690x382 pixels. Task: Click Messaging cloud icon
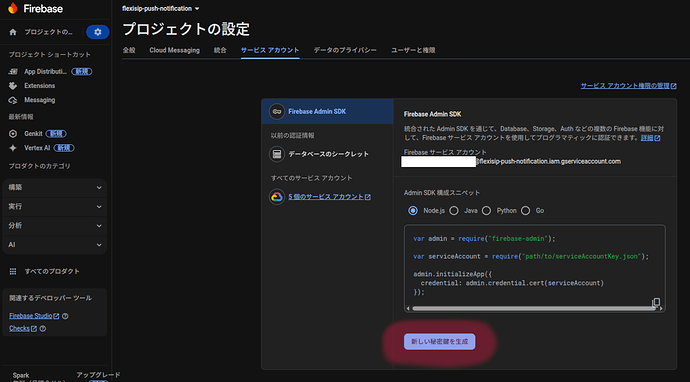point(13,100)
